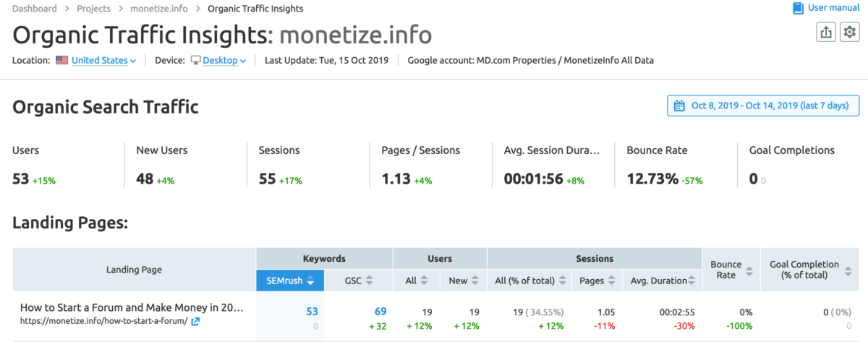Click the SEMrush keyword count 53
This screenshot has height=342, width=868.
pyautogui.click(x=312, y=312)
